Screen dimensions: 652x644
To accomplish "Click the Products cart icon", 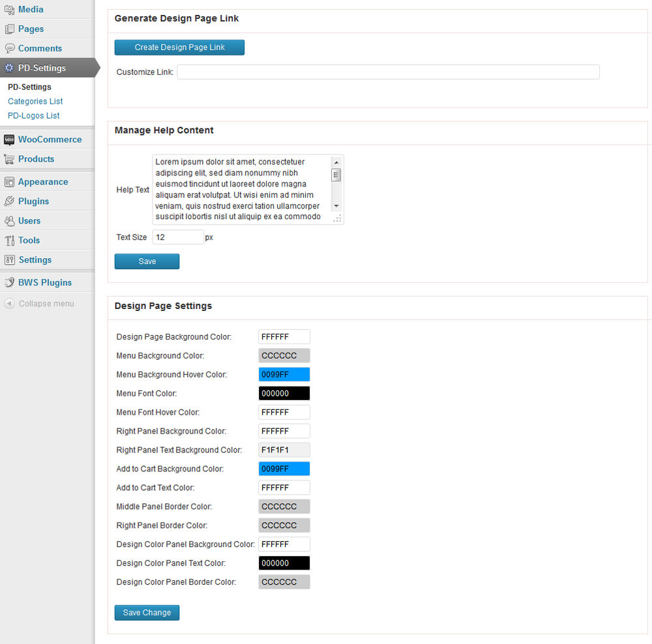I will click(9, 159).
